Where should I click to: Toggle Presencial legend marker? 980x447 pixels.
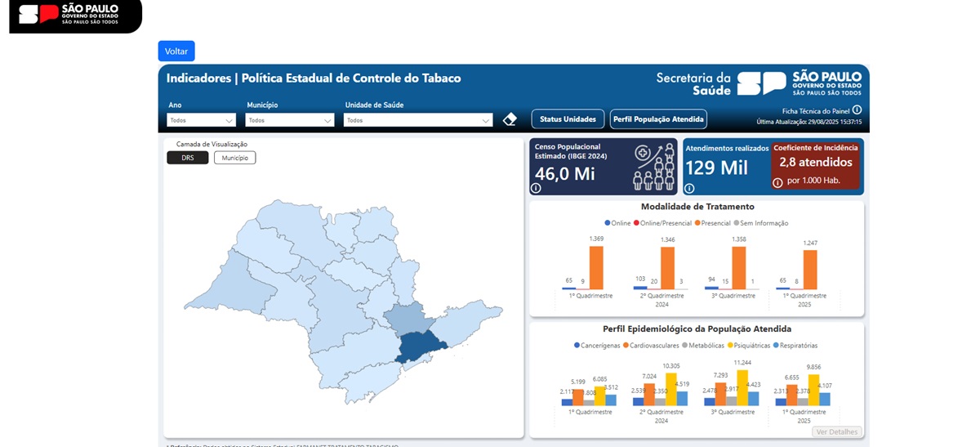tap(697, 223)
